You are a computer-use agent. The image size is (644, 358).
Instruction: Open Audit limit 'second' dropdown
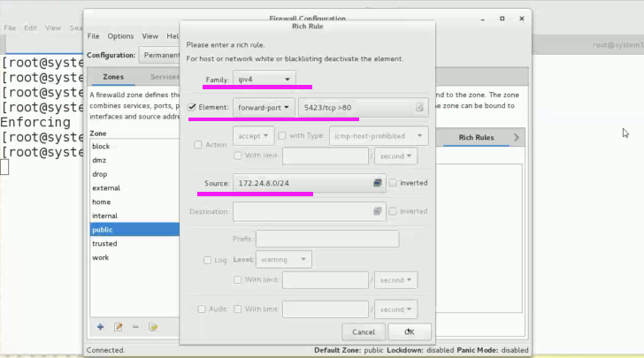coord(396,309)
